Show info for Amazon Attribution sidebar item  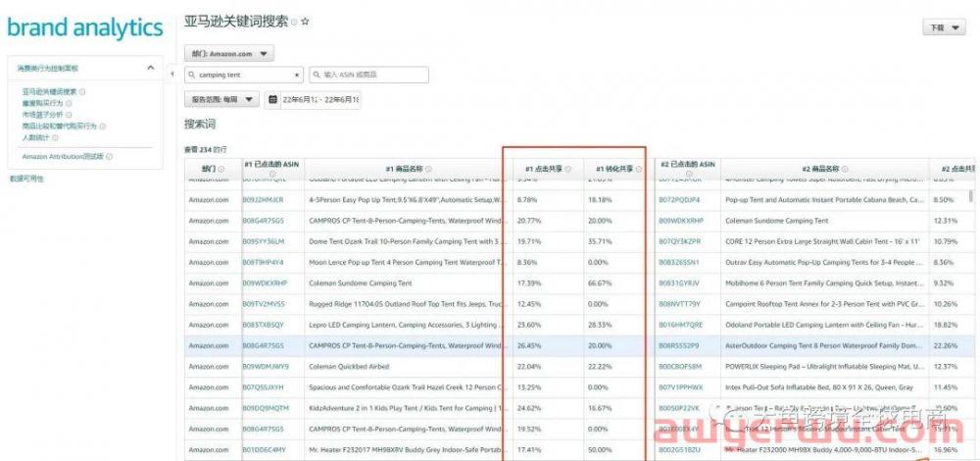(x=110, y=157)
